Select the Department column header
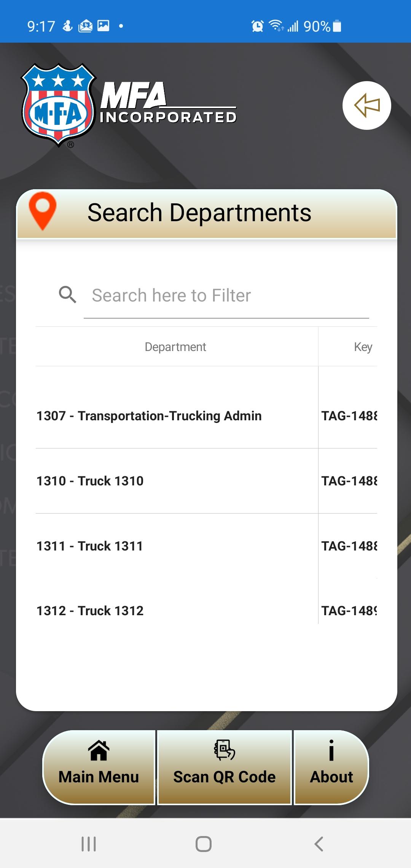Image resolution: width=411 pixels, height=868 pixels. click(x=175, y=347)
